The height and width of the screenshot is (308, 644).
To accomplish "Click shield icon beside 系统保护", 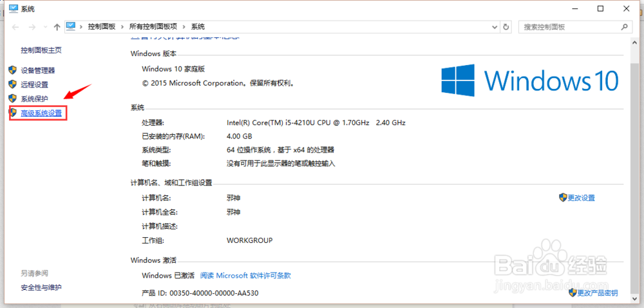I will [x=13, y=99].
